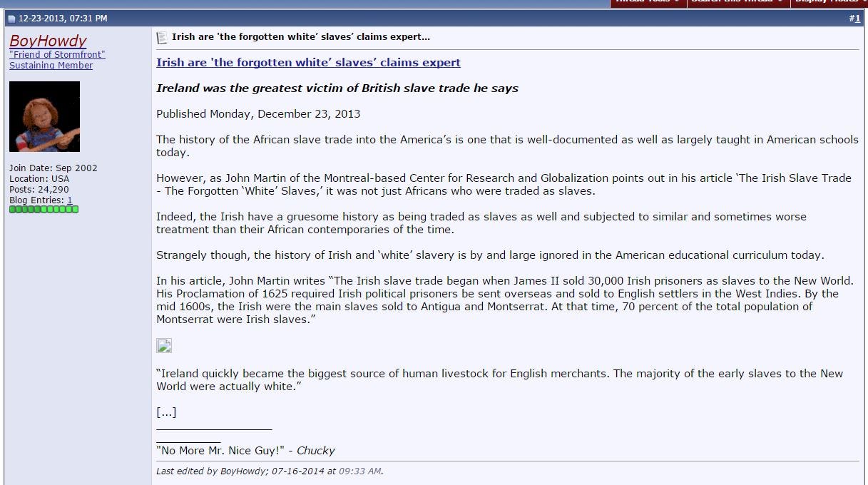Click BoyHowdy's Chucky doll avatar

pos(44,116)
